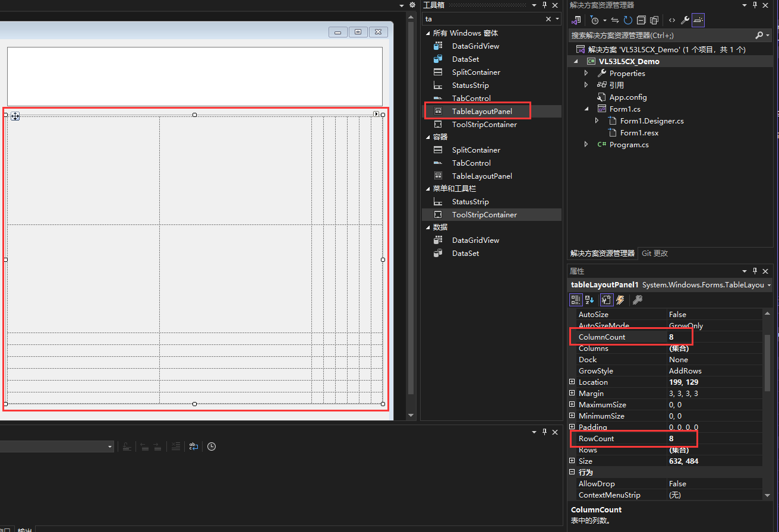This screenshot has width=779, height=532.
Task: Expand the Form1.Designer.cs node
Action: tap(597, 121)
